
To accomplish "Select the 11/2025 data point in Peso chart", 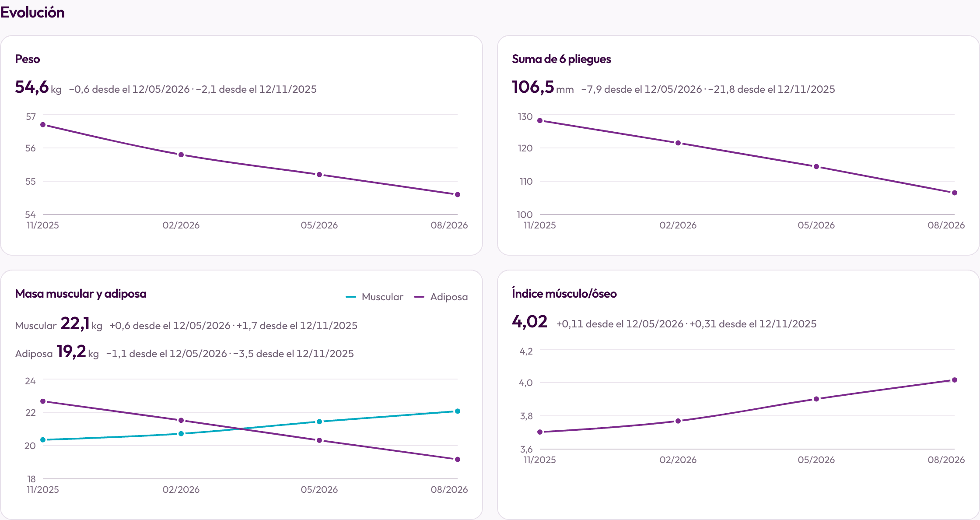I will [43, 125].
